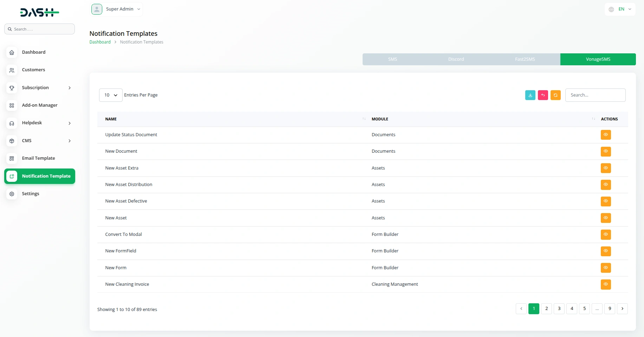Click the table search input field
This screenshot has height=337, width=644.
click(595, 95)
